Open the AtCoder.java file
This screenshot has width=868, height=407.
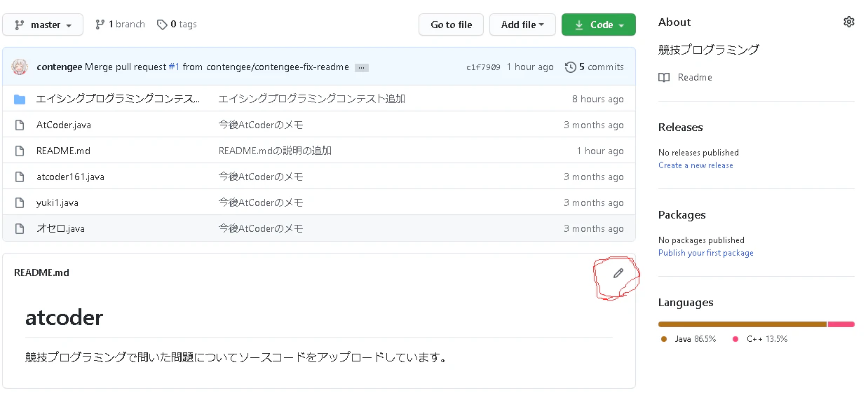coord(64,125)
